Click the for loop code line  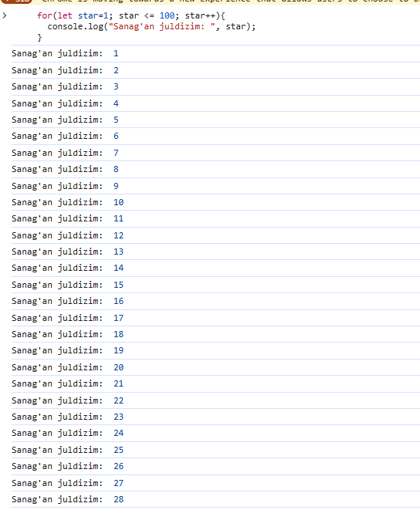point(131,15)
